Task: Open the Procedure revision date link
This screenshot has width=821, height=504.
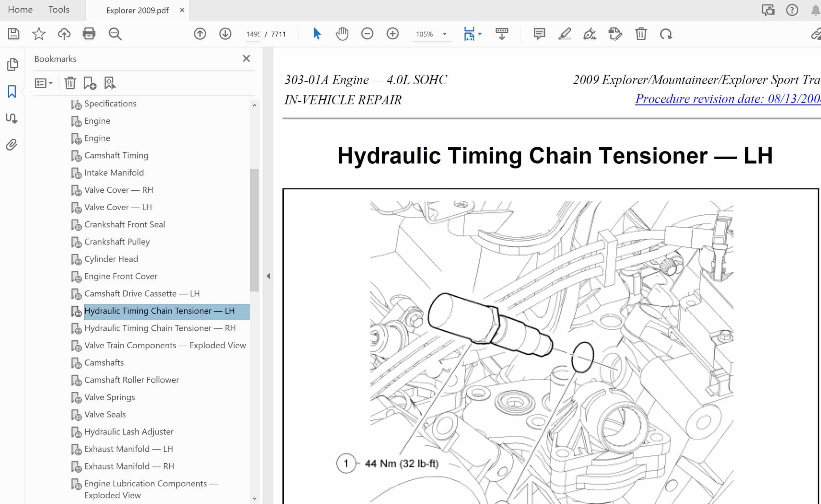Action: (728, 99)
